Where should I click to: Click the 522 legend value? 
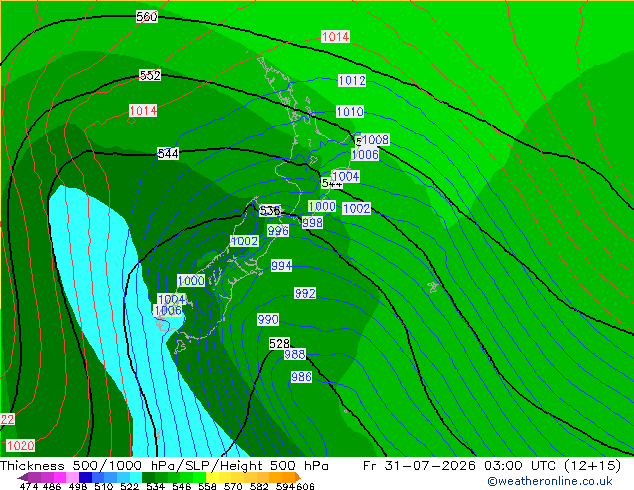click(130, 486)
